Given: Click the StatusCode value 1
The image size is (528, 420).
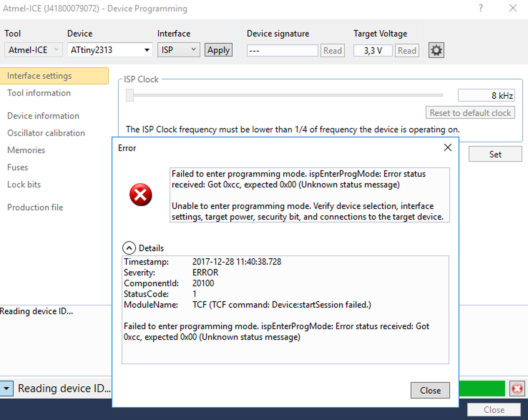Looking at the screenshot, I should [194, 294].
